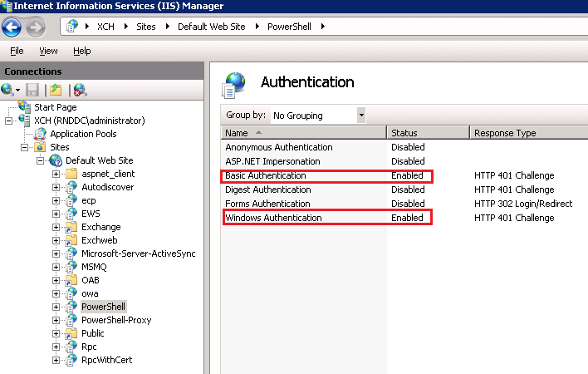Click the Sites folder icon
588x374 pixels.
click(x=40, y=147)
